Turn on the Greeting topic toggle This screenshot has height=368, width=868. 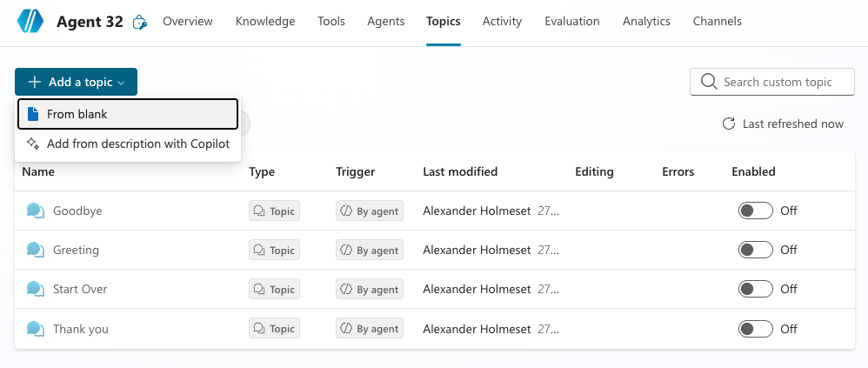click(755, 250)
